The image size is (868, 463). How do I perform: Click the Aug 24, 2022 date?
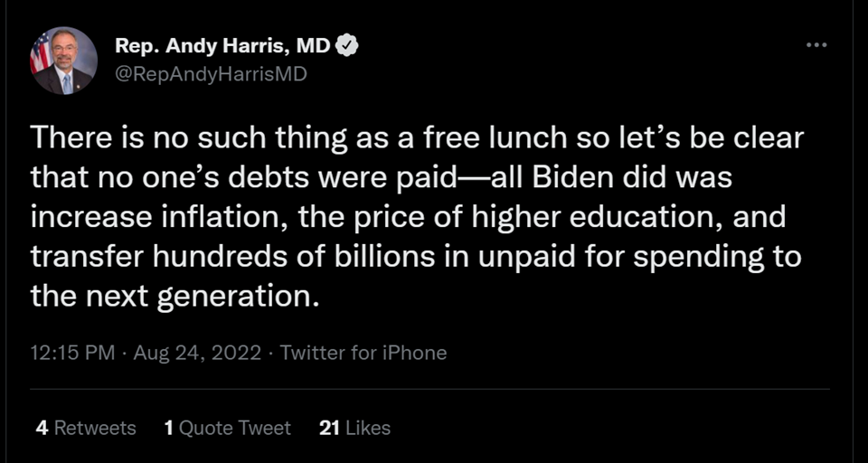(x=198, y=352)
